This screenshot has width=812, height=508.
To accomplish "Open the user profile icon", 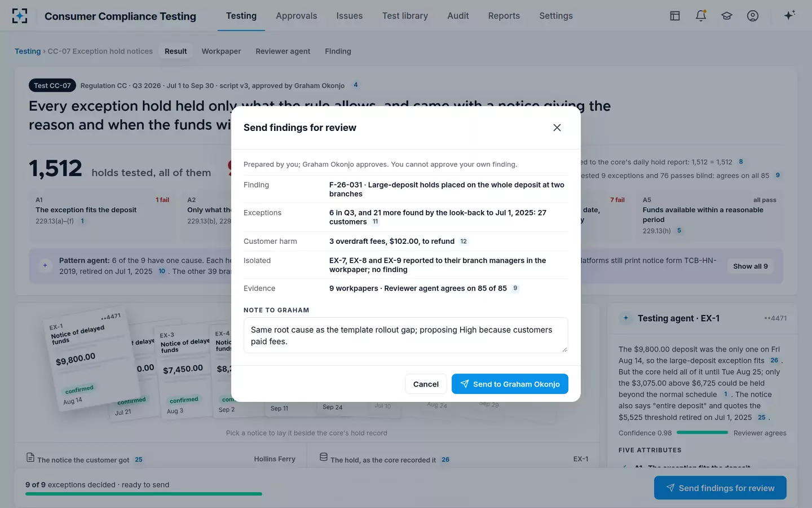I will point(753,16).
